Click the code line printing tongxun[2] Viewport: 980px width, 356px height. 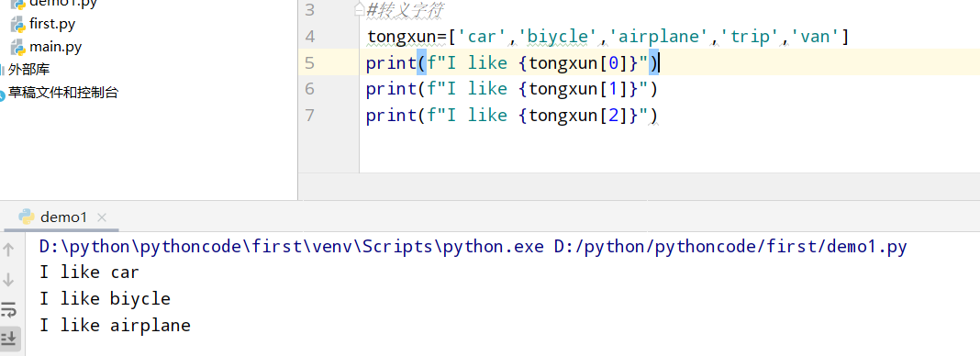(513, 117)
